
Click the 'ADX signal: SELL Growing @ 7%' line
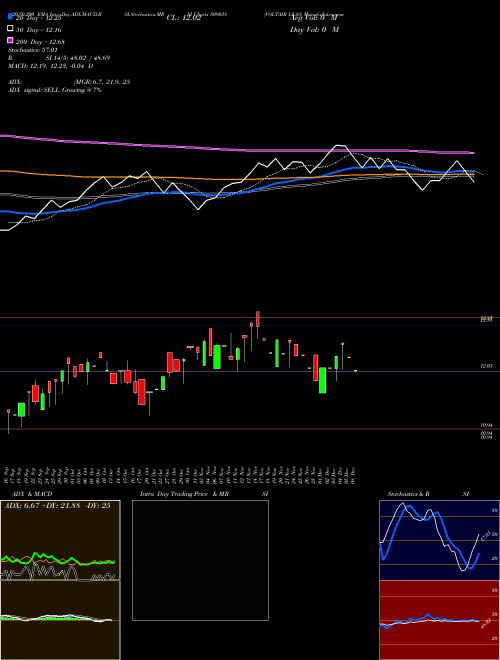[x=55, y=90]
